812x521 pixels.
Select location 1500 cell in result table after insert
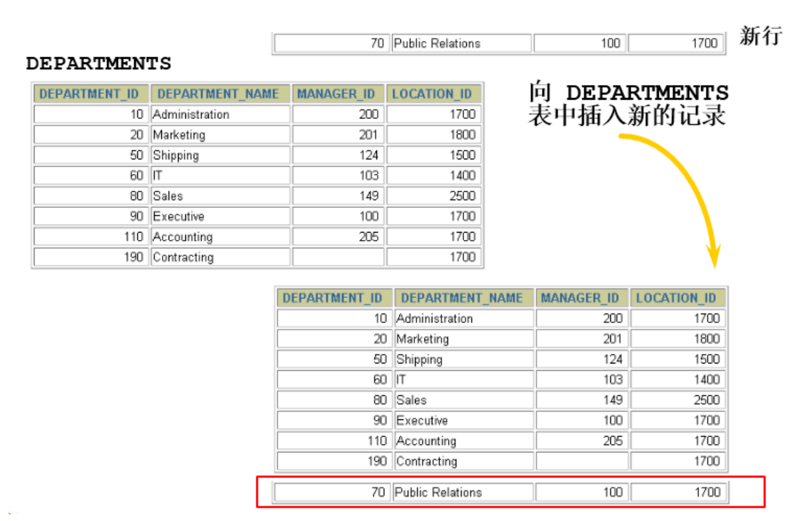pyautogui.click(x=678, y=360)
